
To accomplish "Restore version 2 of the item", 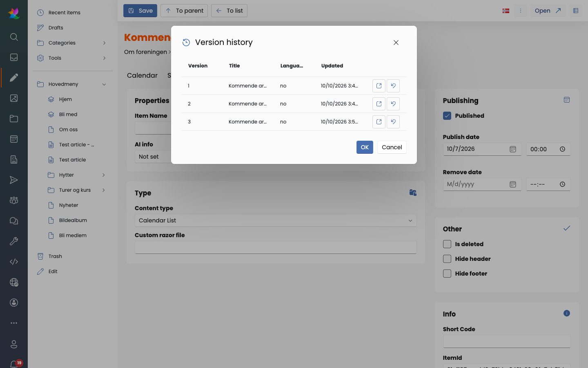I will (393, 104).
